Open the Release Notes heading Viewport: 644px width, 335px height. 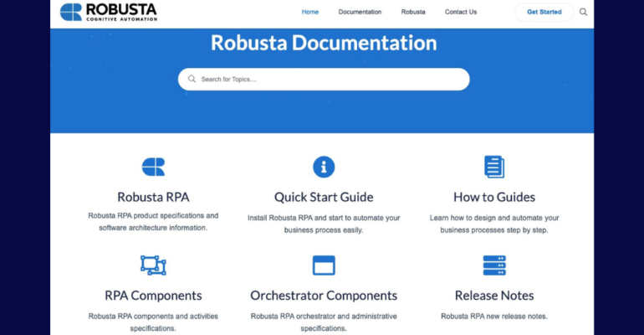494,295
